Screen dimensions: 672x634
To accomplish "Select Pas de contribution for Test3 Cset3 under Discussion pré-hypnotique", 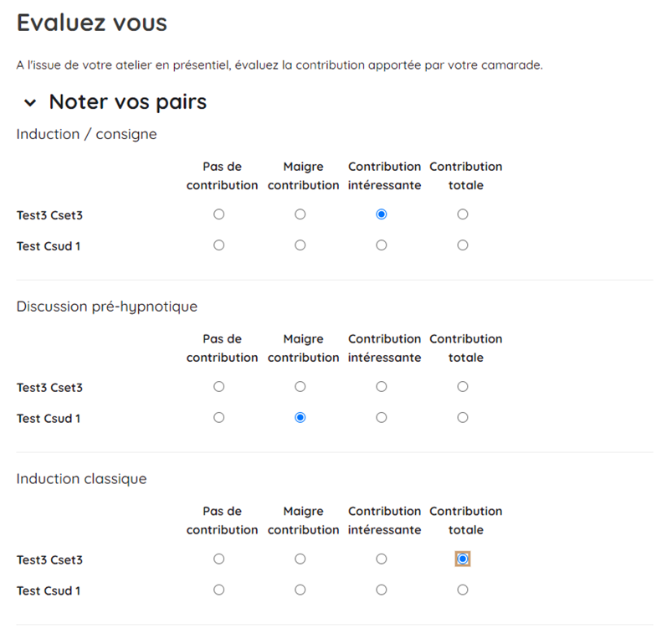I will tap(219, 387).
